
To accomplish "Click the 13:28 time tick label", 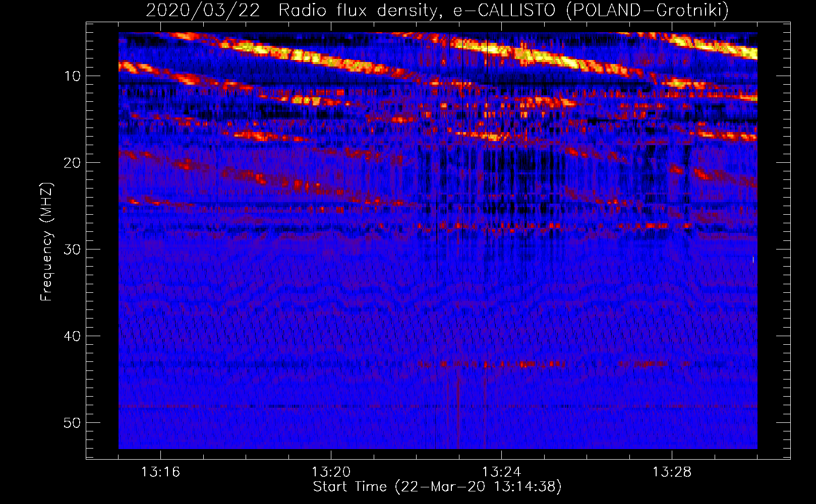I will 672,472.
